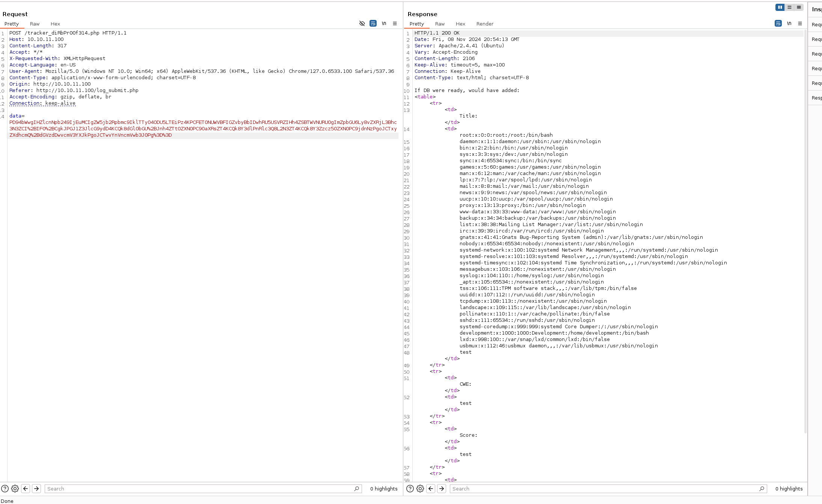Click Content-Type application/x-www-form-urlencoded header
The width and height of the screenshot is (822, 504).
click(103, 77)
